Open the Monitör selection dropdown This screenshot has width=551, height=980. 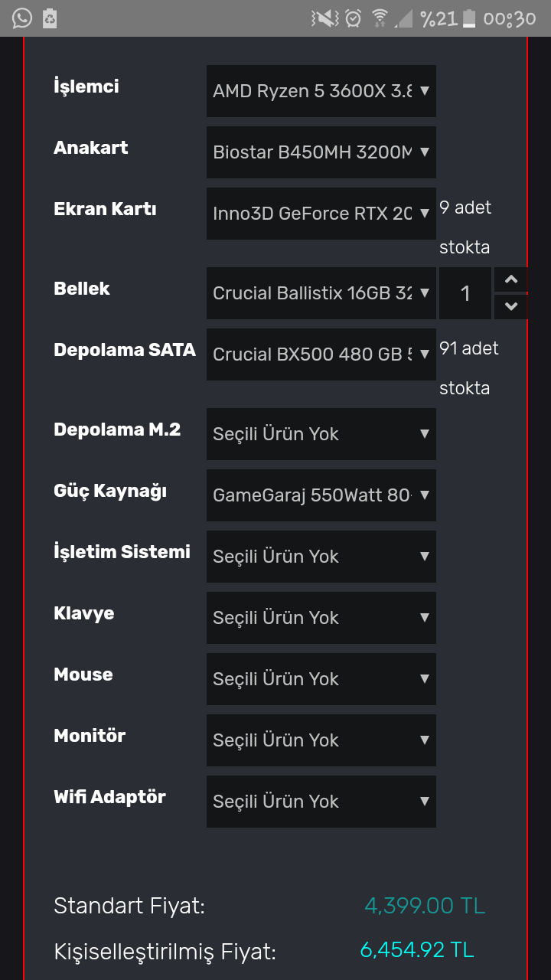tap(321, 740)
